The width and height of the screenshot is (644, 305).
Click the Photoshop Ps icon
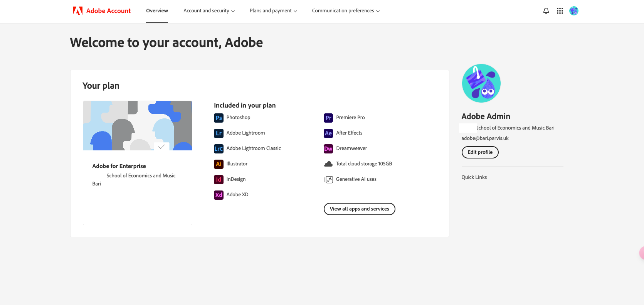(x=219, y=118)
